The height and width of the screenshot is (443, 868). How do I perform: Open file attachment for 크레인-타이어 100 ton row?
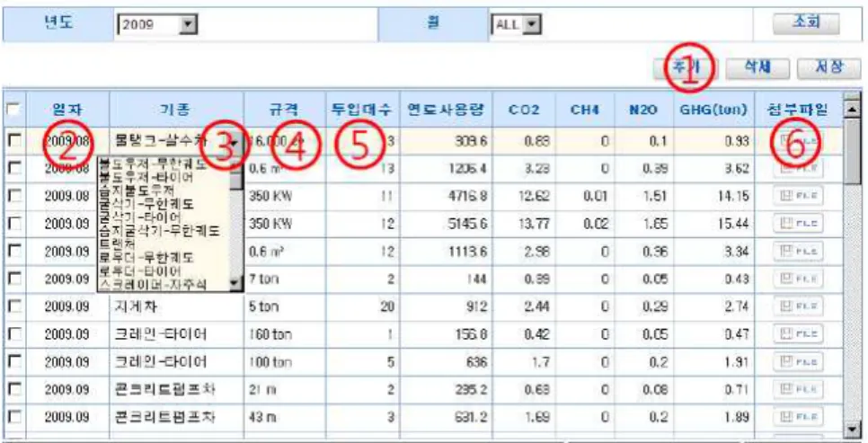tap(798, 361)
